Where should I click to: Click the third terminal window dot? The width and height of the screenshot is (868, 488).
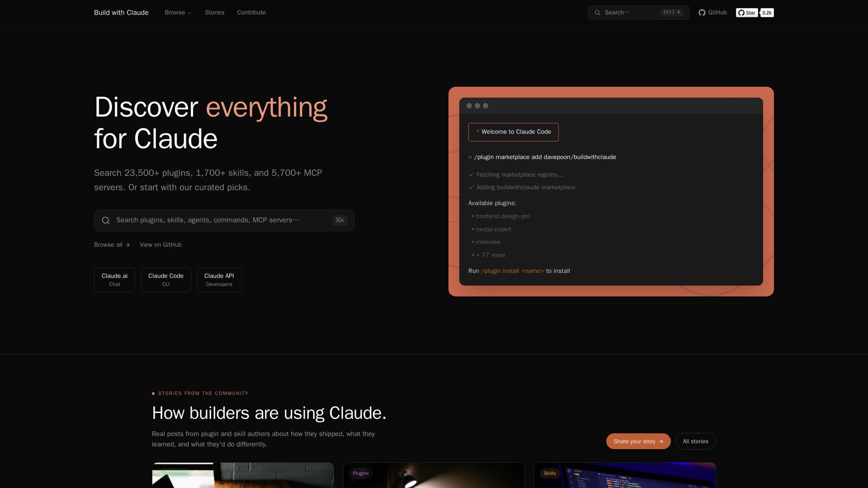pyautogui.click(x=486, y=106)
